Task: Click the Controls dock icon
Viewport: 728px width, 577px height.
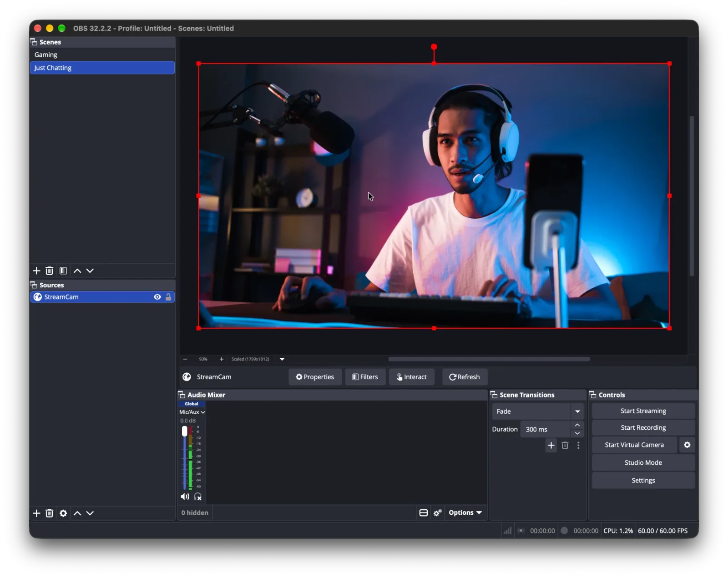Action: coord(593,395)
